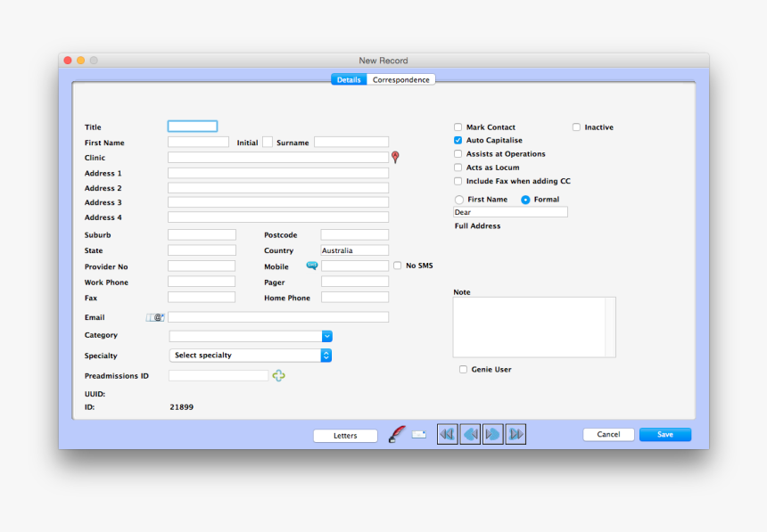This screenshot has width=767, height=532.
Task: Expand the Select specialty dropdown
Action: [x=326, y=356]
